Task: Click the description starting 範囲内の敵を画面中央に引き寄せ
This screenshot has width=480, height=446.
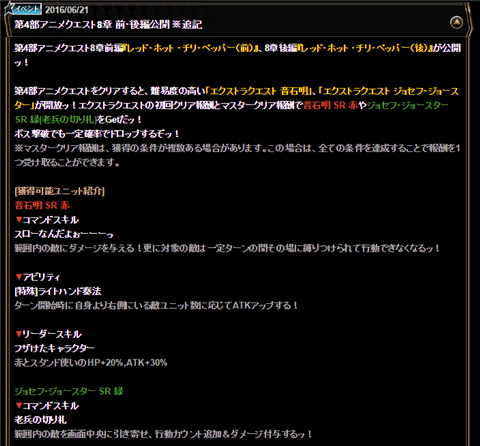Action: tap(163, 434)
